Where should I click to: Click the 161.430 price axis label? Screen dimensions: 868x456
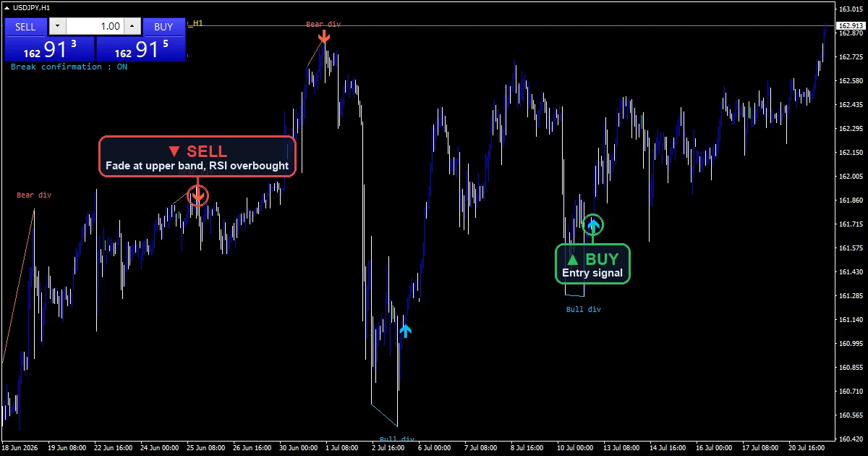click(x=851, y=272)
